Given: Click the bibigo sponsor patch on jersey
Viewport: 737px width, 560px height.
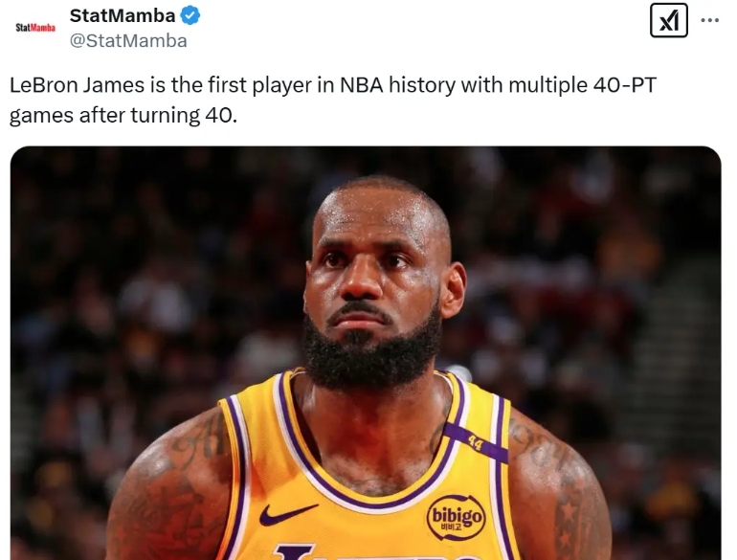Looking at the screenshot, I should 456,517.
